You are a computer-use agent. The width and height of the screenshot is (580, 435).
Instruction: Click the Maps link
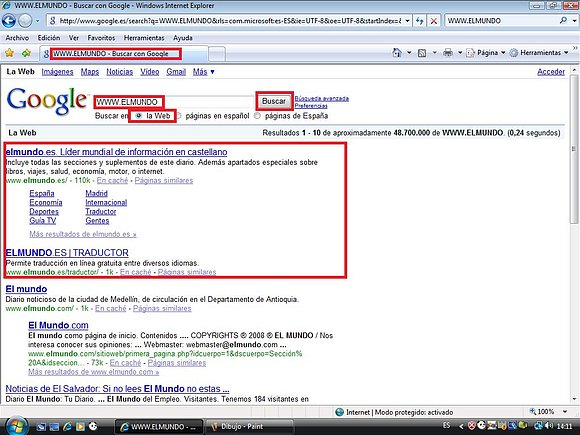(90, 72)
